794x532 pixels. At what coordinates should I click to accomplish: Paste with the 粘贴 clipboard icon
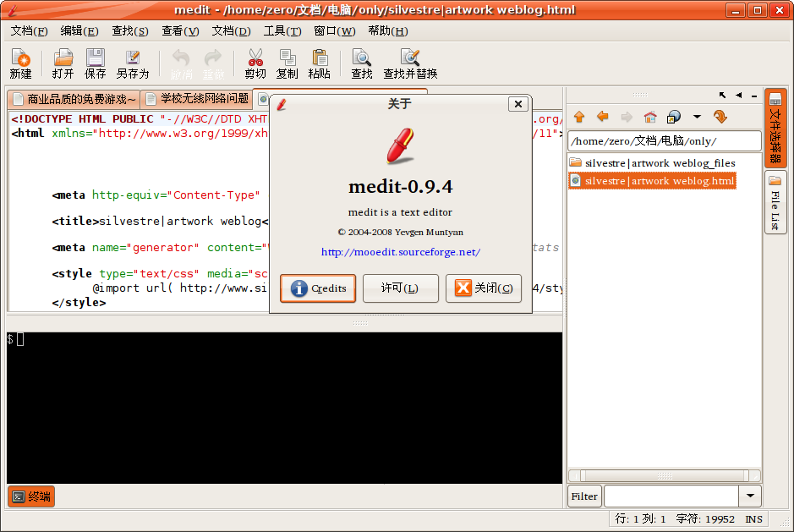pos(320,63)
